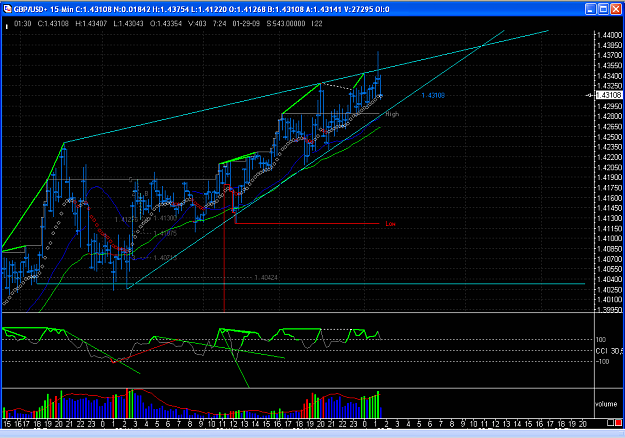Click the O:1.43354 value in the status line
Screen dimensions: 625x438
[x=166, y=24]
